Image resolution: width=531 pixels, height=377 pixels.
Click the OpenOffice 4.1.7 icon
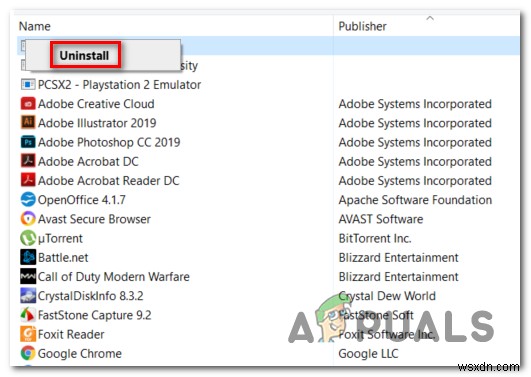click(28, 200)
